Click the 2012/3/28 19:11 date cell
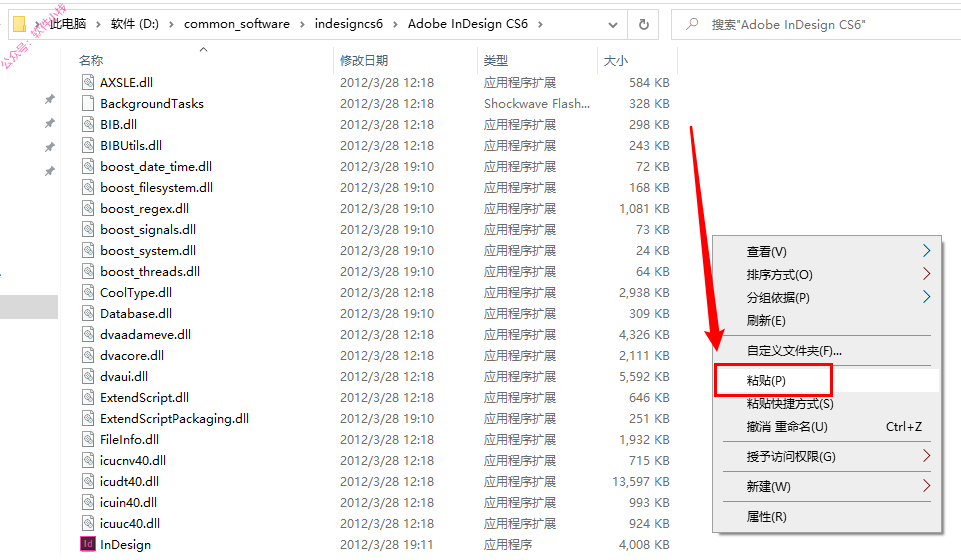The image size is (961, 560). (387, 544)
